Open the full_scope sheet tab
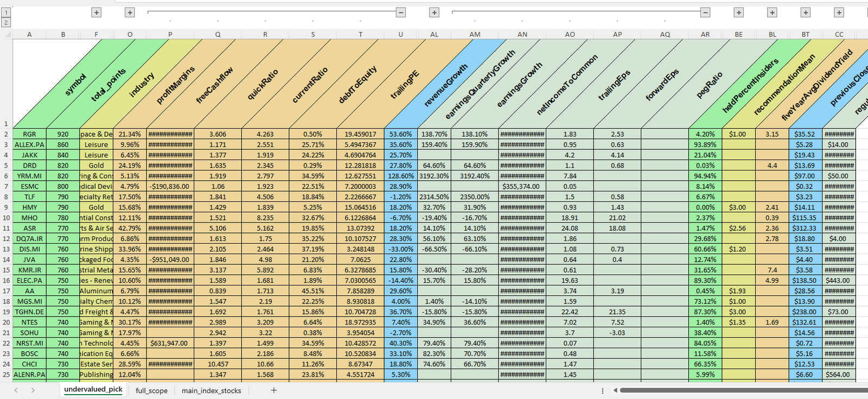868x399 pixels. (151, 390)
